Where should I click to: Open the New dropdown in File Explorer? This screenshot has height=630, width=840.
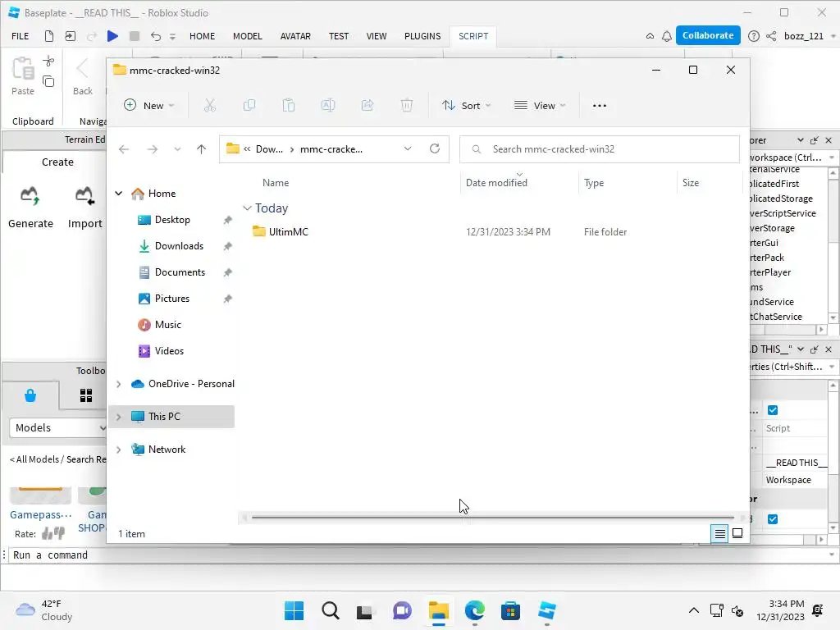tap(149, 106)
